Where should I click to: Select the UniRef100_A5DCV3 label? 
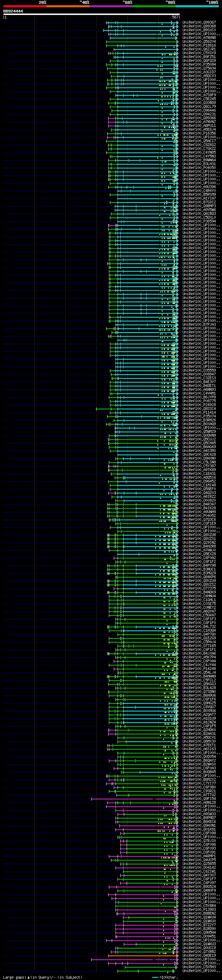199,76
